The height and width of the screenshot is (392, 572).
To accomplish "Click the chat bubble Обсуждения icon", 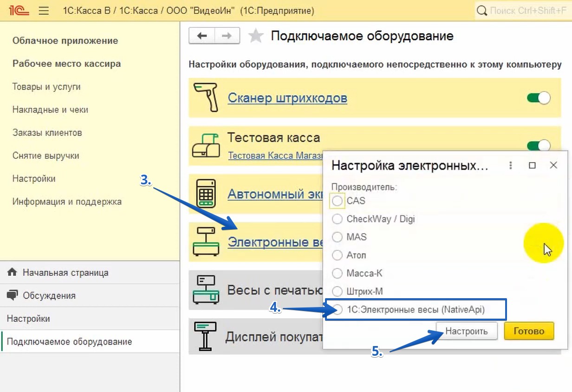I will pos(12,295).
